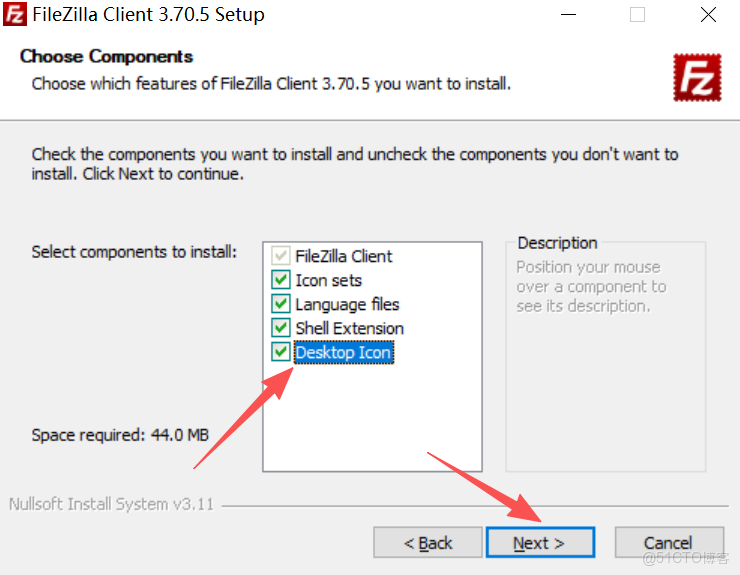Toggle the FileZilla Client checkbox
This screenshot has width=740, height=575.
281,256
